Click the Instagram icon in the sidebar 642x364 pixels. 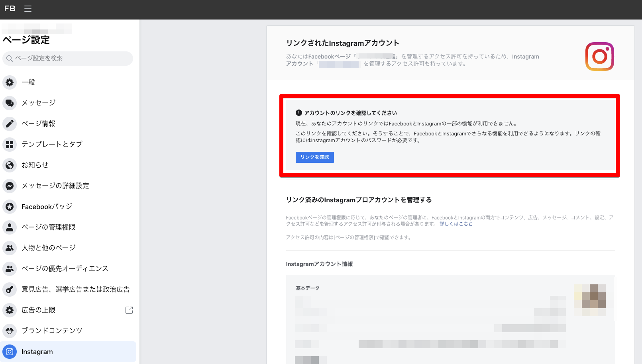click(10, 352)
